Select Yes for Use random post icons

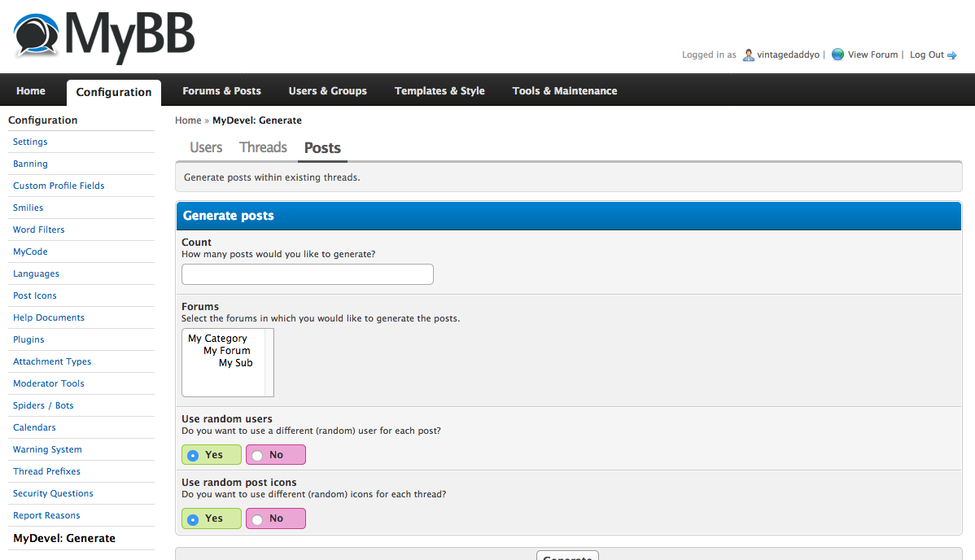[193, 518]
